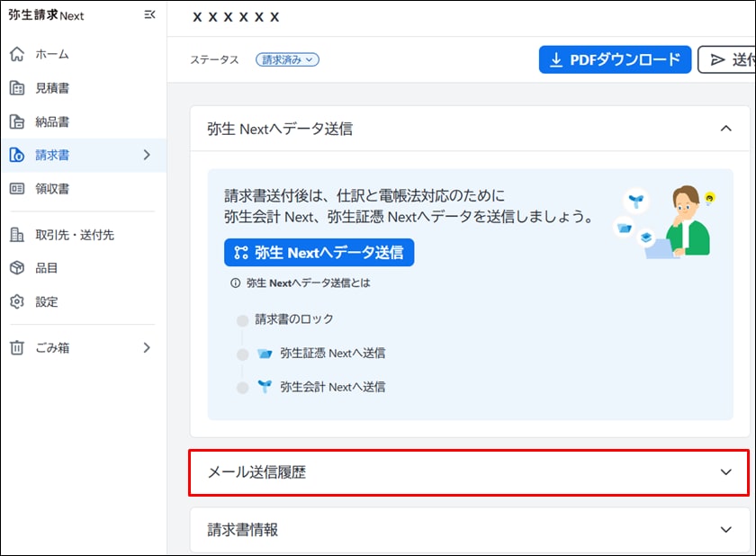
Task: Click the 弥生会計 Nextへ送信 step text
Action: 333,387
